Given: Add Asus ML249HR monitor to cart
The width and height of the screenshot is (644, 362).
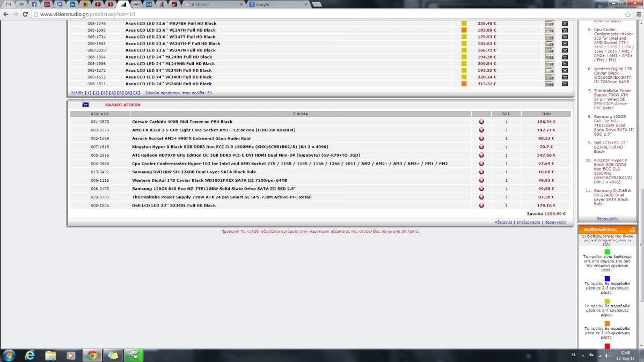Looking at the screenshot, I should [565, 64].
